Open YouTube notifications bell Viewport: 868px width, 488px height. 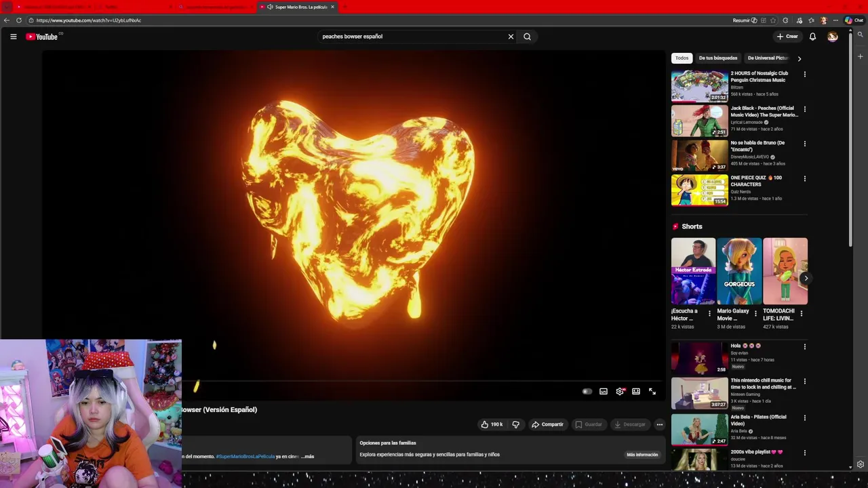coord(812,37)
